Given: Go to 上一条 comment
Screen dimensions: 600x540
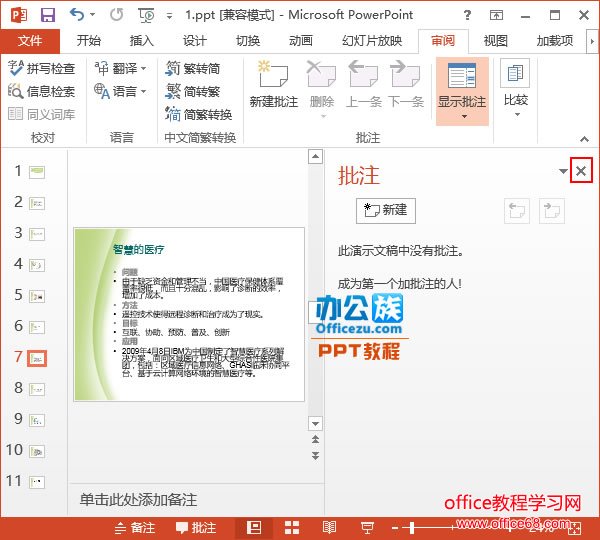Looking at the screenshot, I should (364, 85).
